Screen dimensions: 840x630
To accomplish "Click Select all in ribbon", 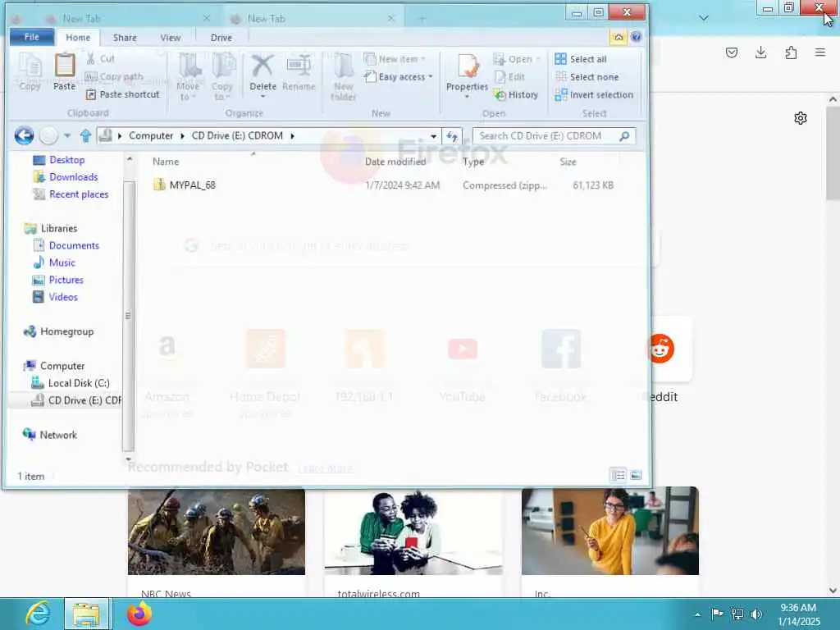I will point(581,59).
